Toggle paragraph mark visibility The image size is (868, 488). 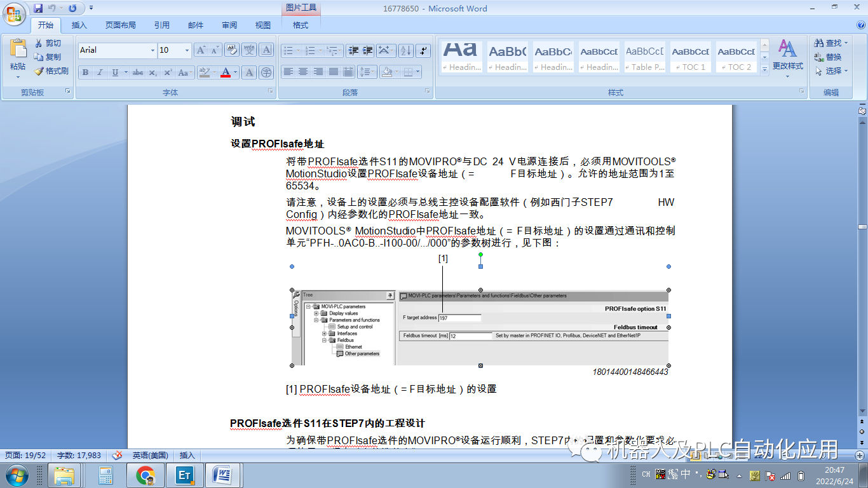pyautogui.click(x=422, y=50)
